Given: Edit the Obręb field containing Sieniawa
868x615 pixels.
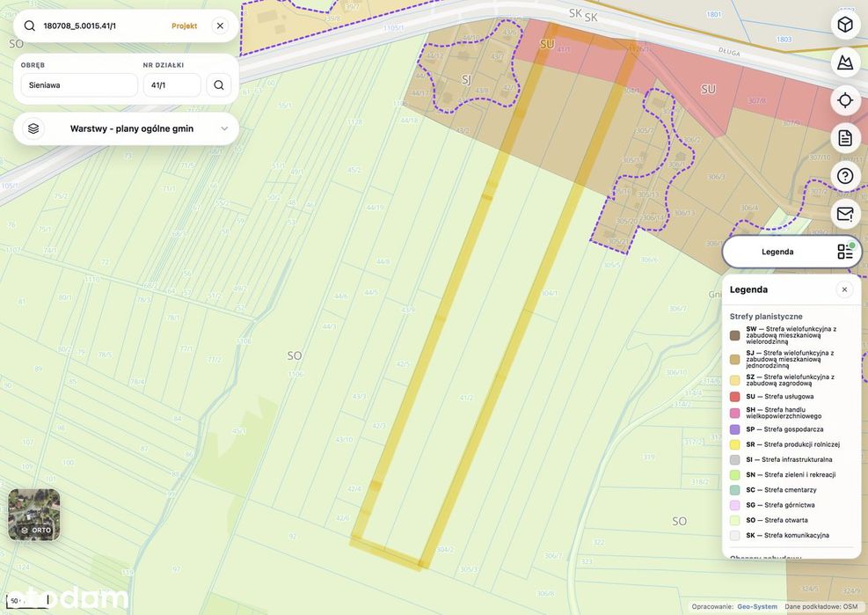Looking at the screenshot, I should 79,85.
